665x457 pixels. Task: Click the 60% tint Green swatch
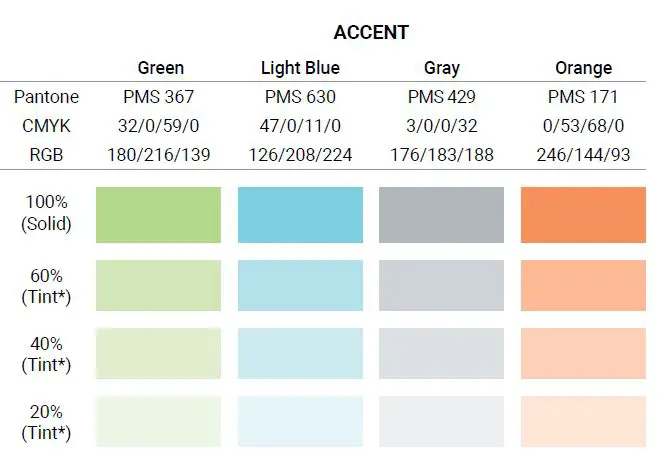click(x=158, y=284)
